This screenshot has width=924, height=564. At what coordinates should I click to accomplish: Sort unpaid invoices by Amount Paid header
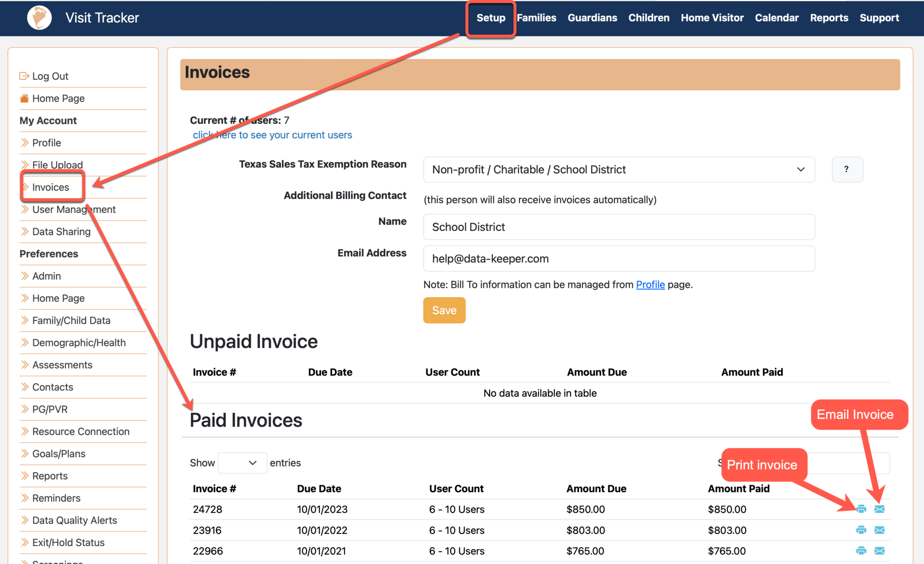point(752,372)
